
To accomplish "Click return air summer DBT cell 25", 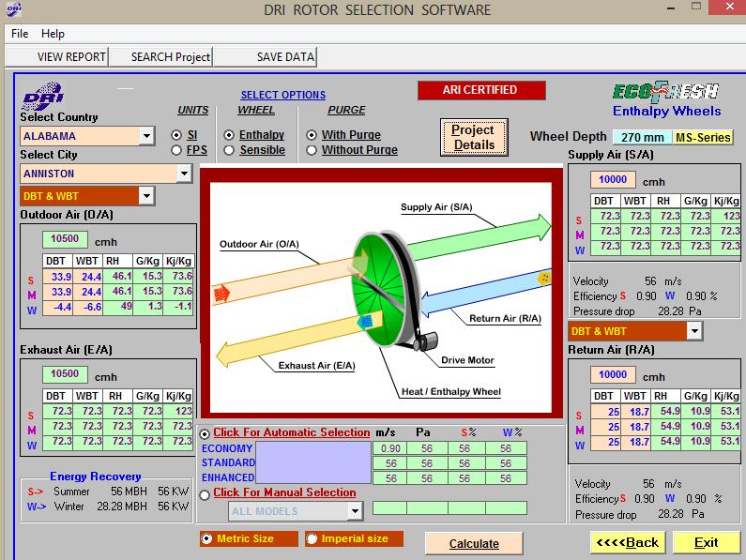I will tap(605, 412).
